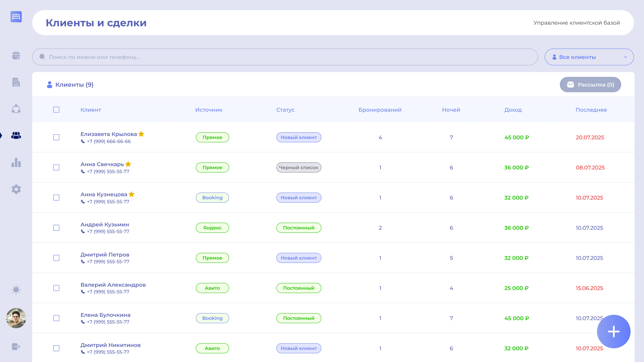Select the checkbox for Валерий Александров
Viewport: 644px width, 362px height.
click(56, 288)
